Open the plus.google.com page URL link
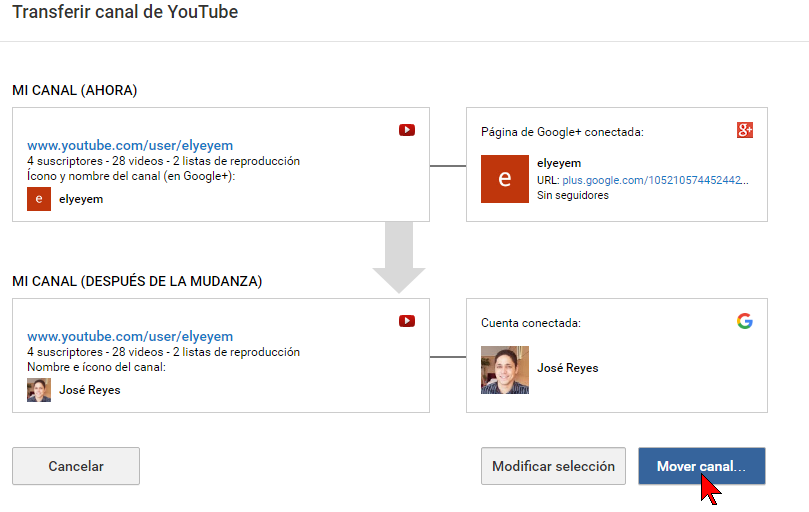The width and height of the screenshot is (809, 512). click(x=655, y=180)
